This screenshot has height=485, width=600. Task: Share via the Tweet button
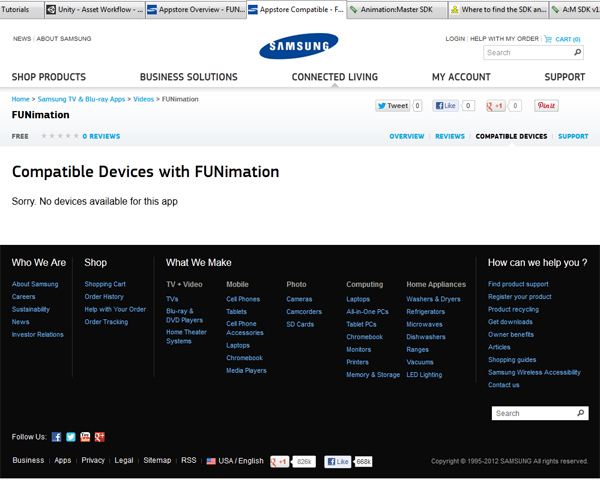tap(393, 105)
